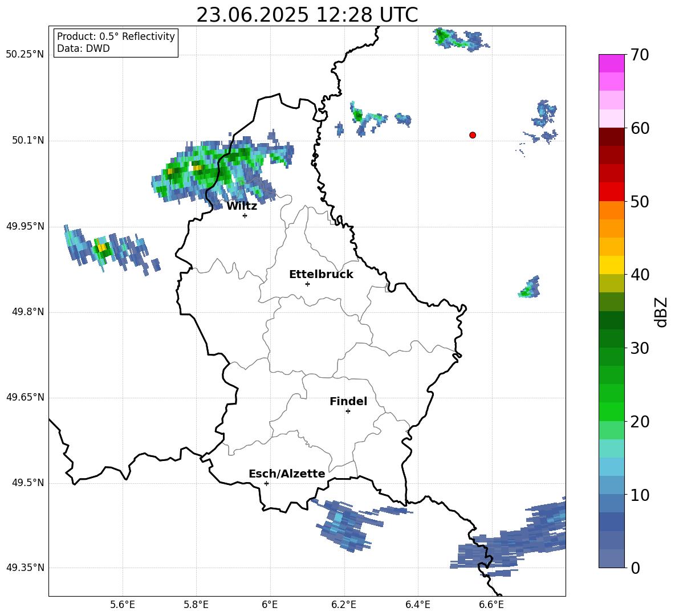Click the Product: 0.5° Reflectivity text
The image size is (675, 616).
coord(116,36)
